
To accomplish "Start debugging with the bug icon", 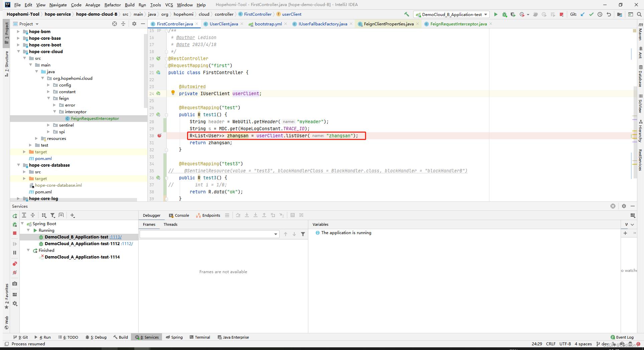I will click(504, 14).
